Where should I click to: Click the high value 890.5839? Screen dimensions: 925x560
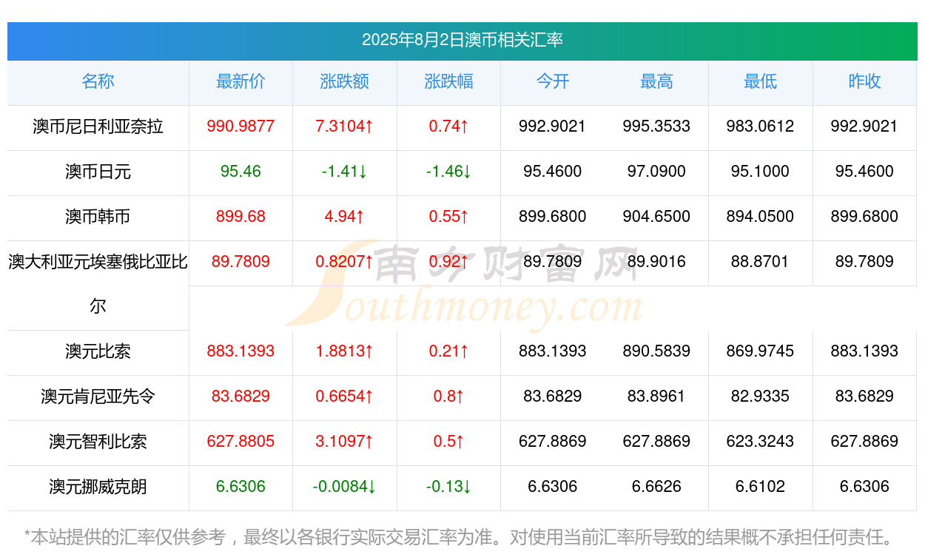tap(656, 351)
